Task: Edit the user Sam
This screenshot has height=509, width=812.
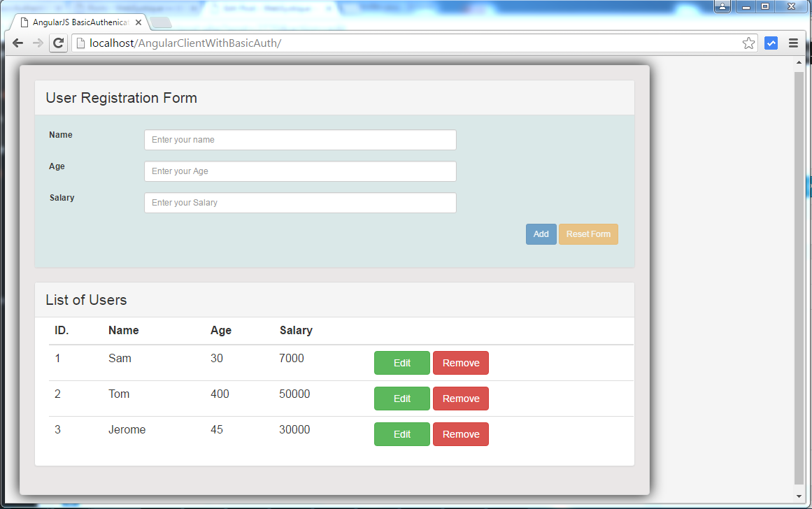Action: pyautogui.click(x=401, y=362)
